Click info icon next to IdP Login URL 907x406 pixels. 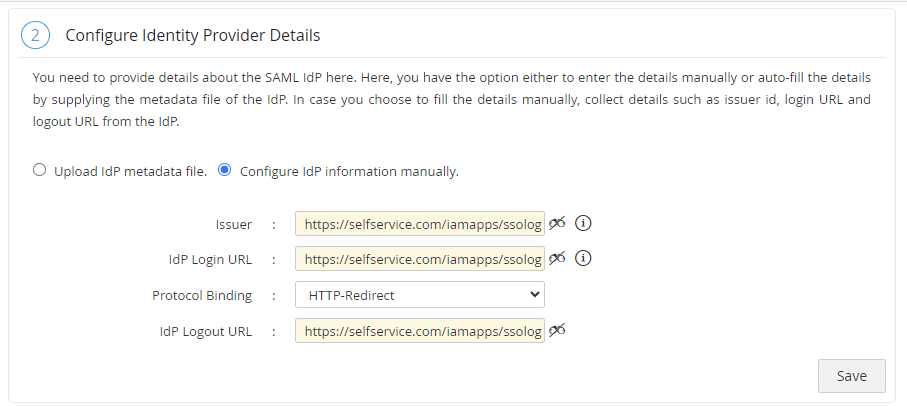pos(584,258)
